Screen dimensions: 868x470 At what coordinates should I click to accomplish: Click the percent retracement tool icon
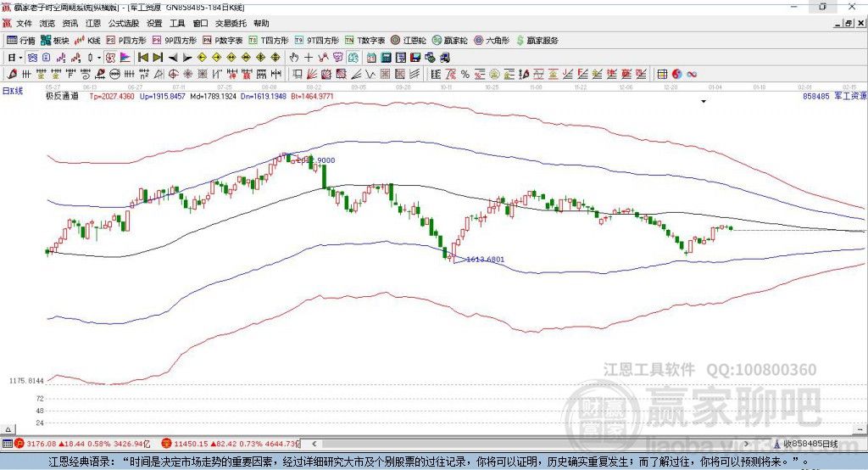click(465, 75)
